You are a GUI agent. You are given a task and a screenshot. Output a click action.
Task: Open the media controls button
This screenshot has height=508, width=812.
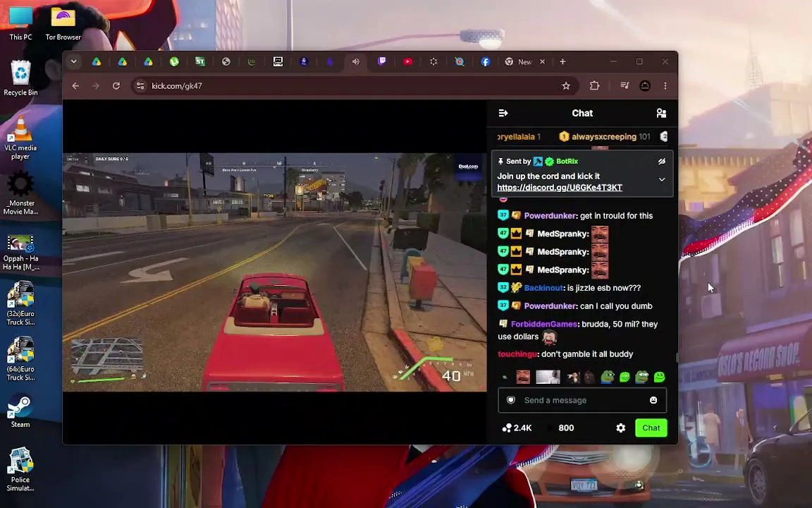pos(625,86)
